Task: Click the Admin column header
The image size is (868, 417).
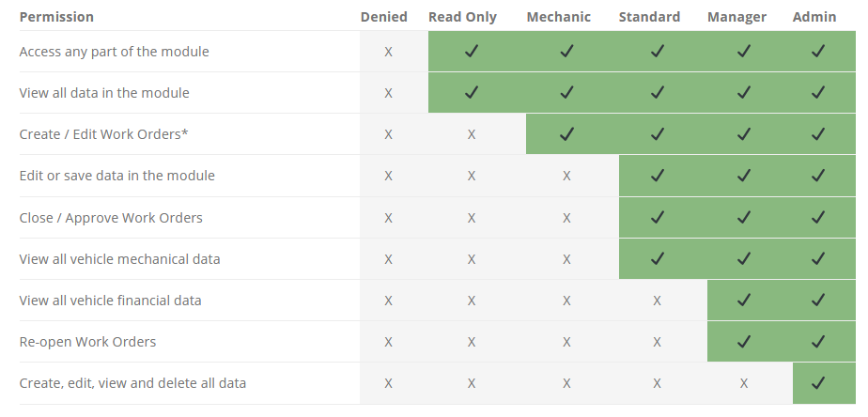Action: pyautogui.click(x=814, y=17)
